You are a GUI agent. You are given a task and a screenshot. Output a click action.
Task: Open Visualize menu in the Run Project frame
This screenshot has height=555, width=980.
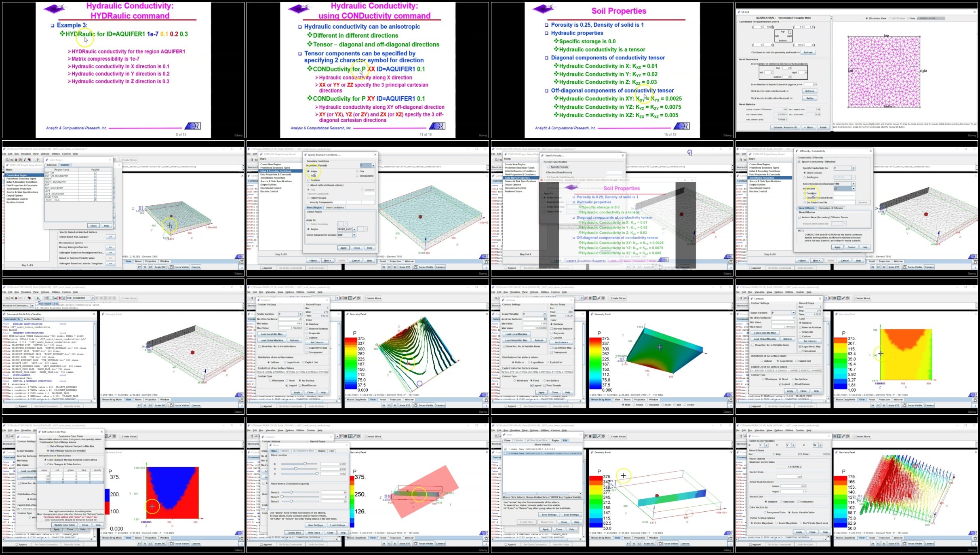pyautogui.click(x=26, y=292)
